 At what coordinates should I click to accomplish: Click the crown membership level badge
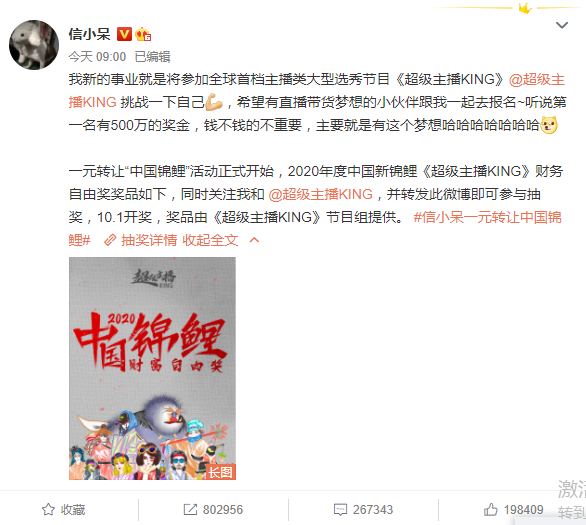[143, 34]
